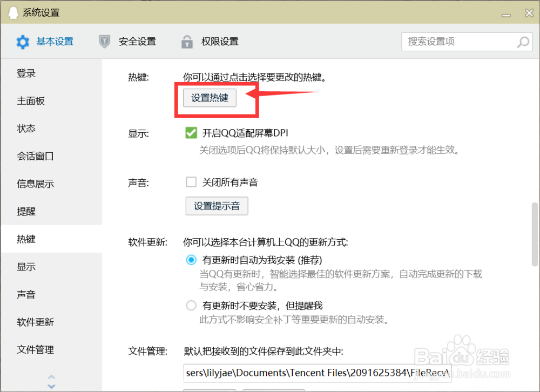
Task: Select 有更新时自动为我安装 radio option
Action: (x=191, y=260)
